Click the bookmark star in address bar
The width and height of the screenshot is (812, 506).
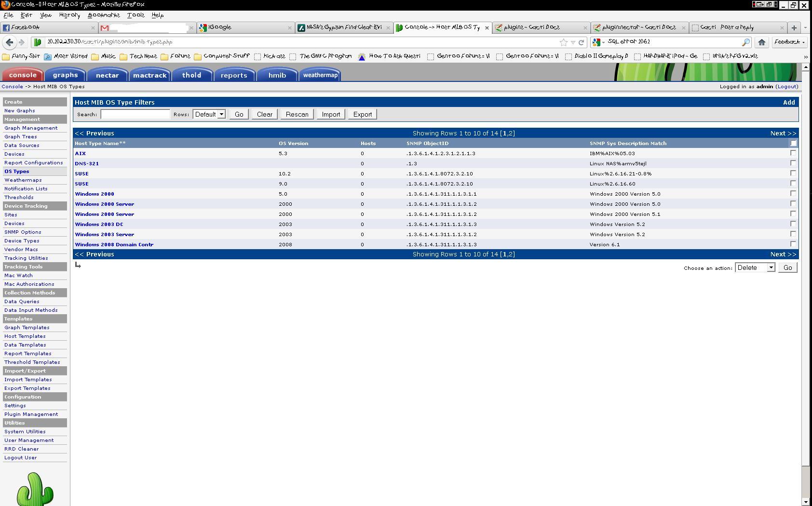563,42
